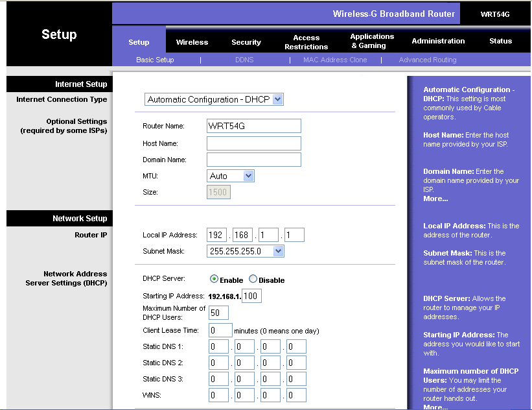The image size is (532, 410).
Task: Open the Applications & Gaming tab
Action: tap(372, 41)
